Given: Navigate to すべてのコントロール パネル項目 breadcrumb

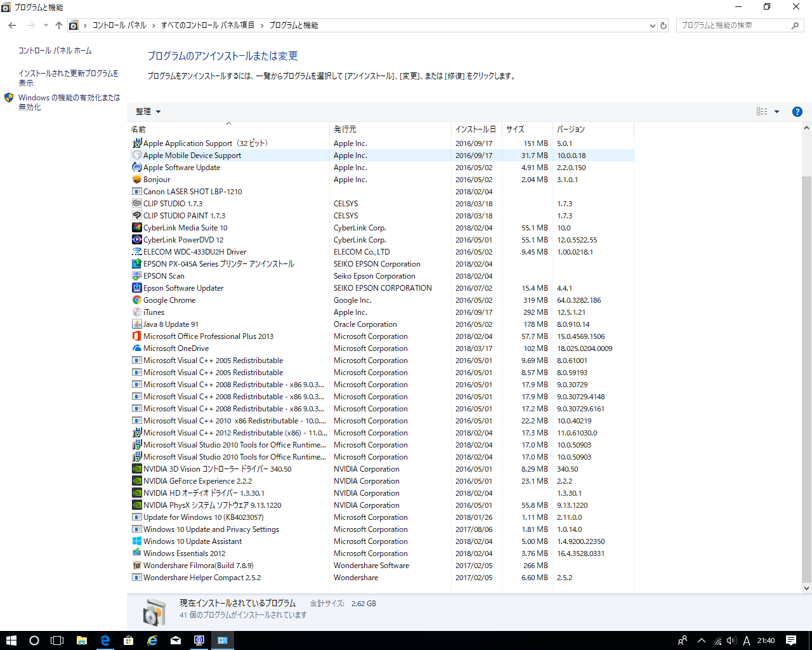Looking at the screenshot, I should pos(207,25).
